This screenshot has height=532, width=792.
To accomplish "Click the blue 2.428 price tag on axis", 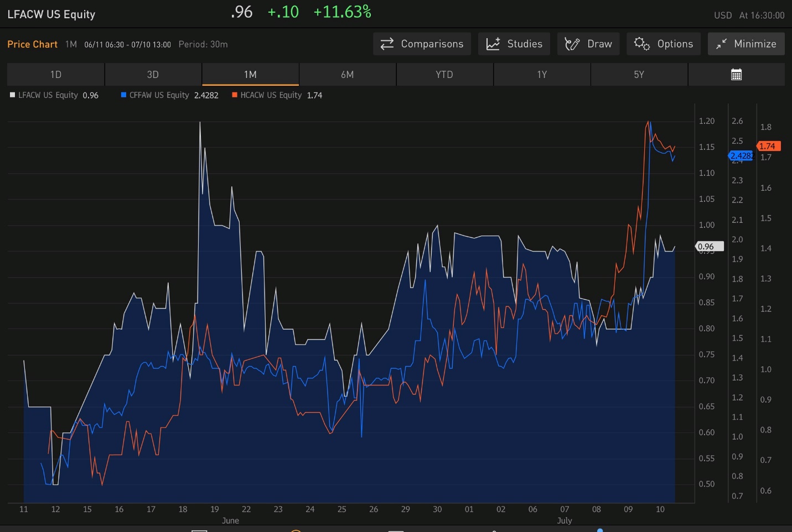I will (741, 156).
